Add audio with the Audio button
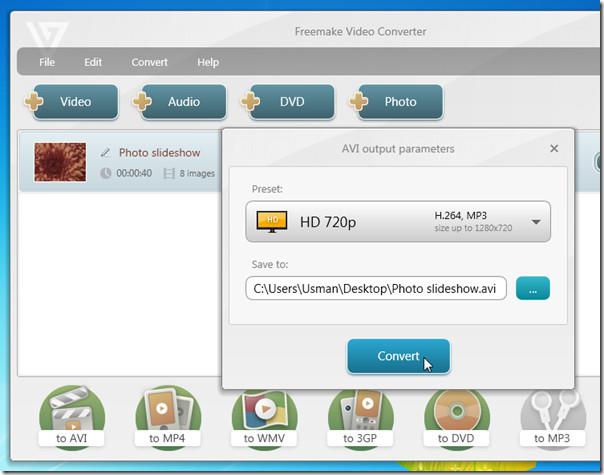This screenshot has width=604, height=475. (180, 102)
